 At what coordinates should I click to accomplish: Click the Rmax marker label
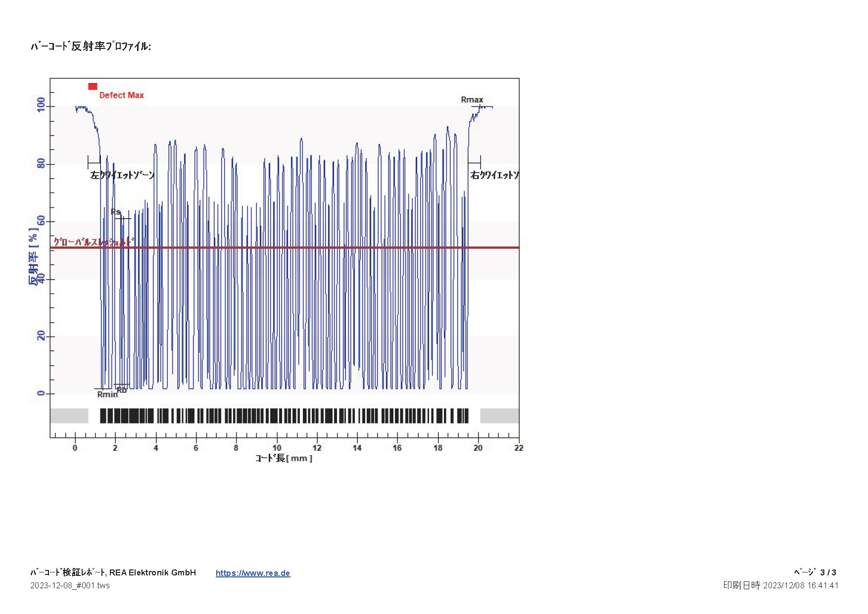(x=472, y=99)
